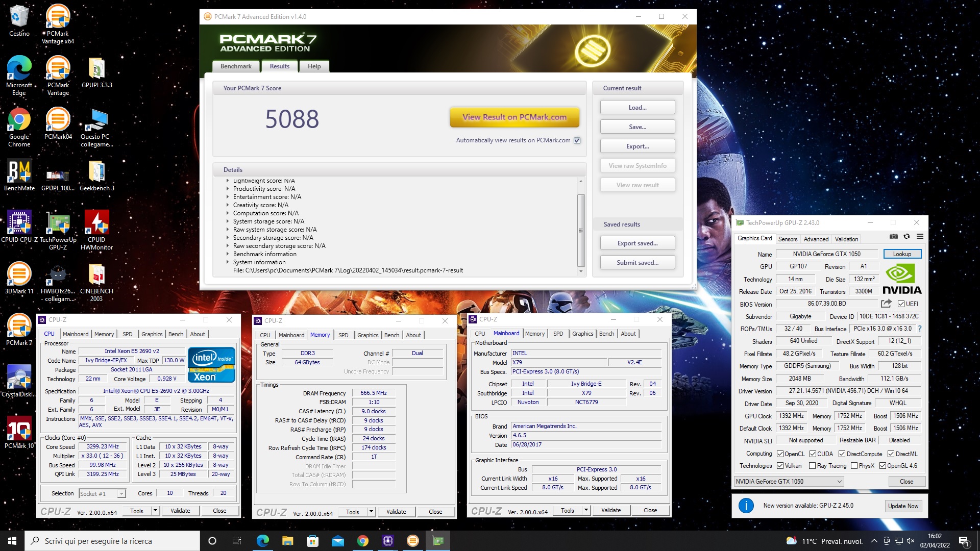Screen dimensions: 980x551
Task: Open Help tab in PCMark 7
Action: pos(314,66)
